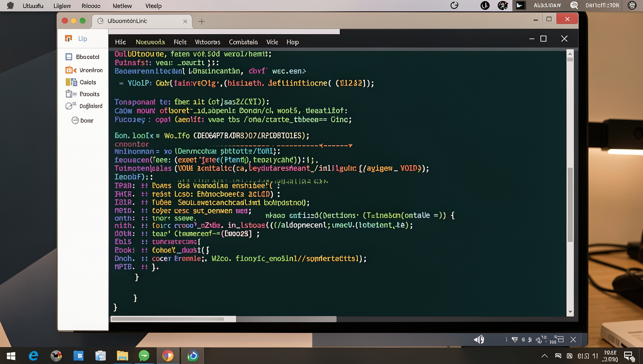The width and height of the screenshot is (643, 364).
Task: Close the status strip with its X button
Action: coord(573,339)
